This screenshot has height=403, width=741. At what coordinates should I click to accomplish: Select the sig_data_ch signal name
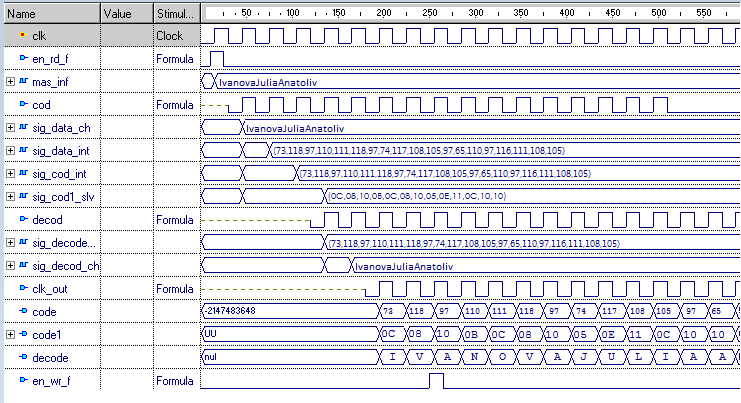coord(61,128)
